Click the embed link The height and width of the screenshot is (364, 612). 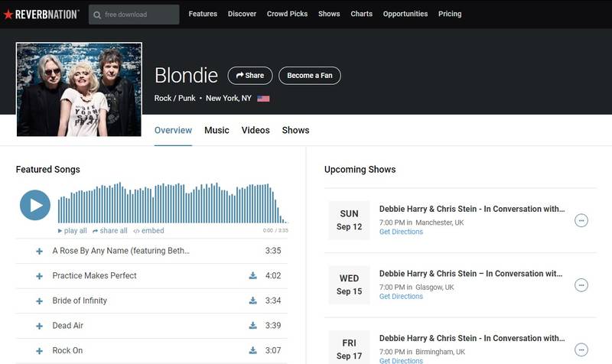(x=148, y=231)
